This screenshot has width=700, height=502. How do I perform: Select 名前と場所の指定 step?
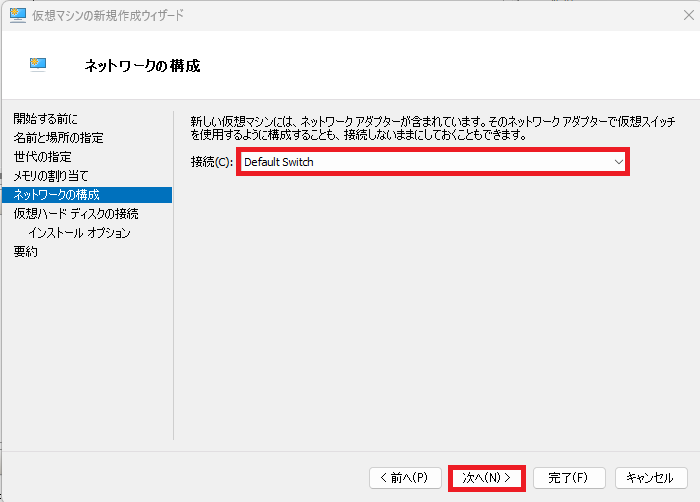pyautogui.click(x=58, y=138)
